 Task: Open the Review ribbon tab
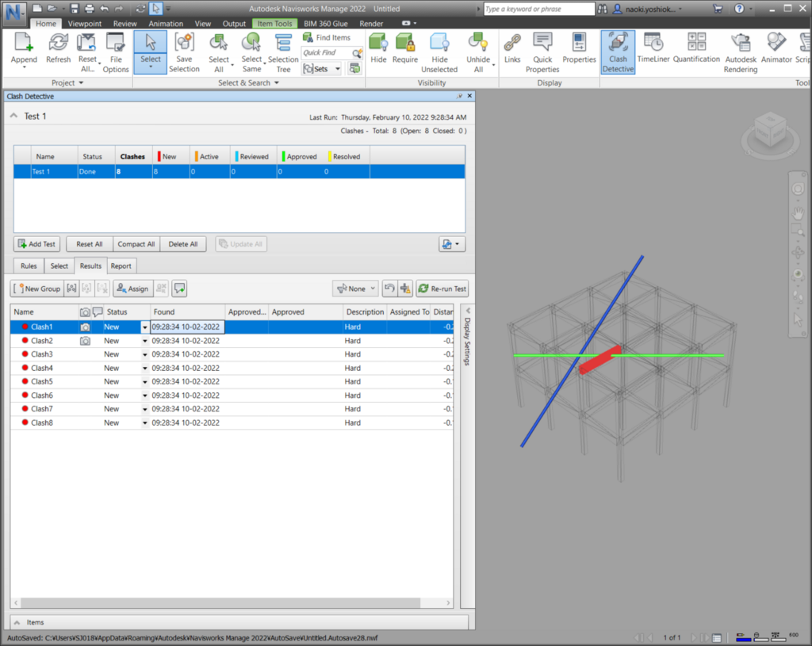pos(124,23)
